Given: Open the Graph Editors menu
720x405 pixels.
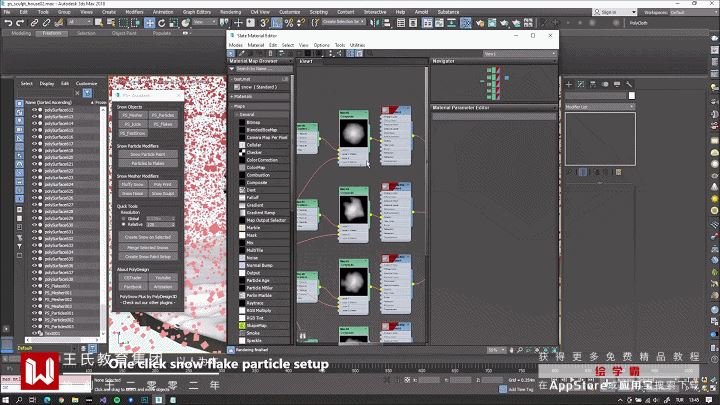Looking at the screenshot, I should pos(197,12).
